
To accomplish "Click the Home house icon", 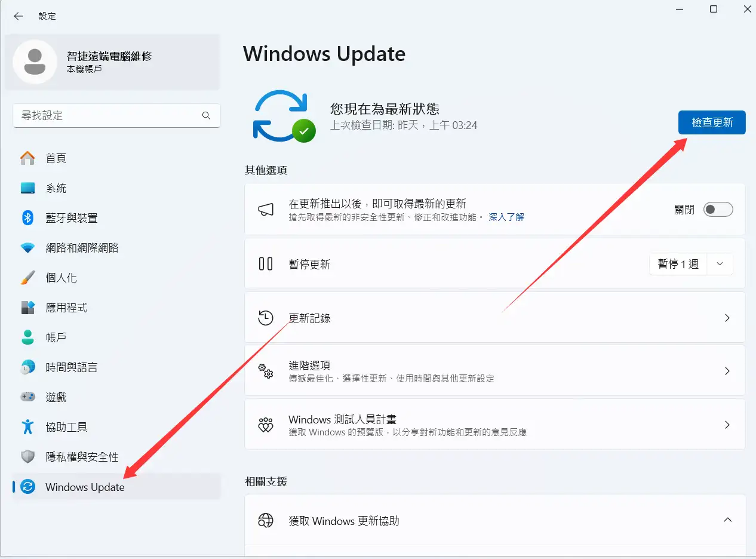I will (27, 158).
